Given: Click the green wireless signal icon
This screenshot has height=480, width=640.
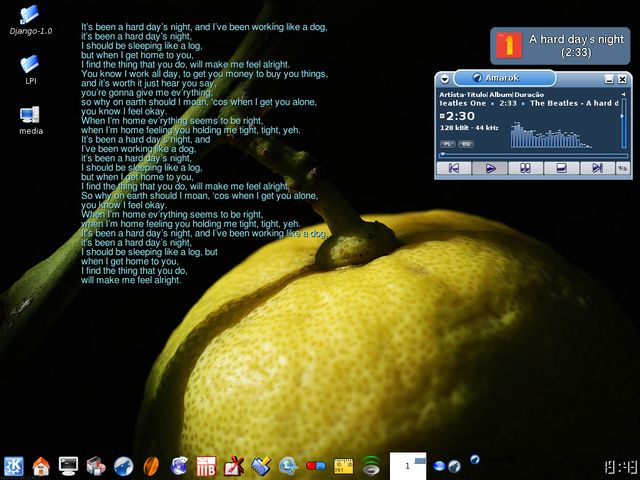Looking at the screenshot, I should click(371, 466).
